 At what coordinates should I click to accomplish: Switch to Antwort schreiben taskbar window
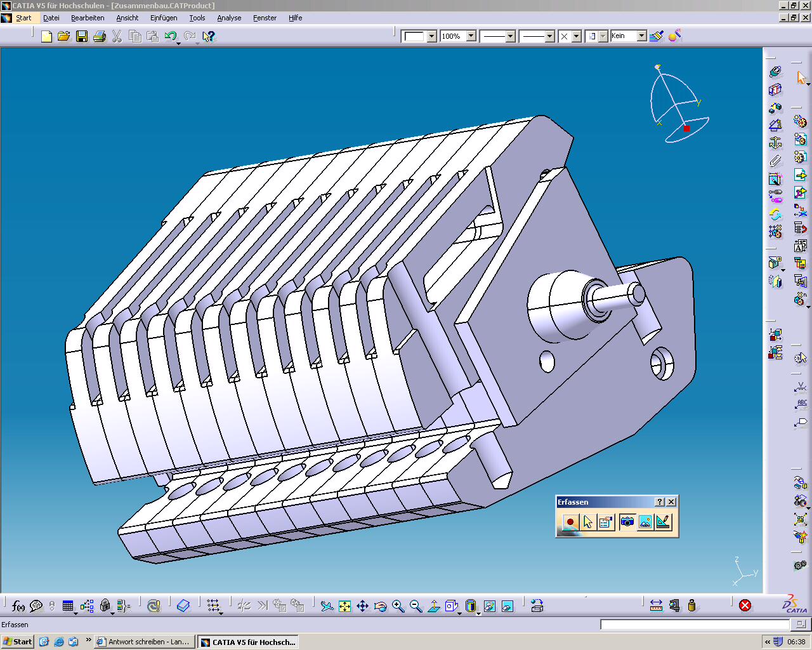144,642
